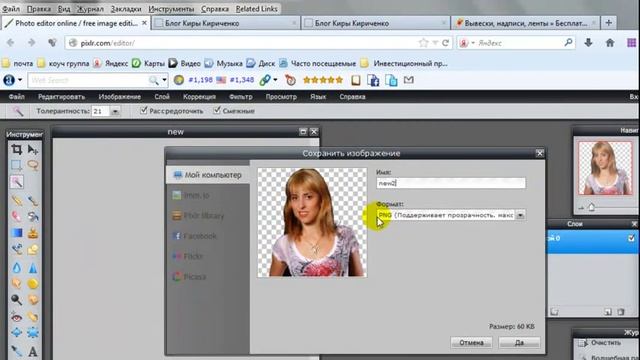Toggle layer 0 visibility checkbox
640x360 pixels.
(631, 238)
